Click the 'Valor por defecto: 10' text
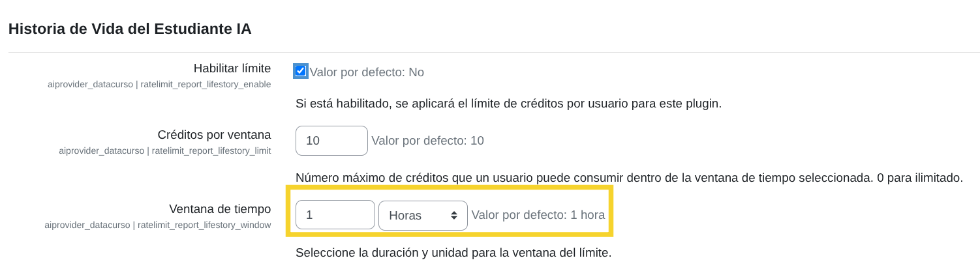The height and width of the screenshot is (271, 980). click(427, 141)
